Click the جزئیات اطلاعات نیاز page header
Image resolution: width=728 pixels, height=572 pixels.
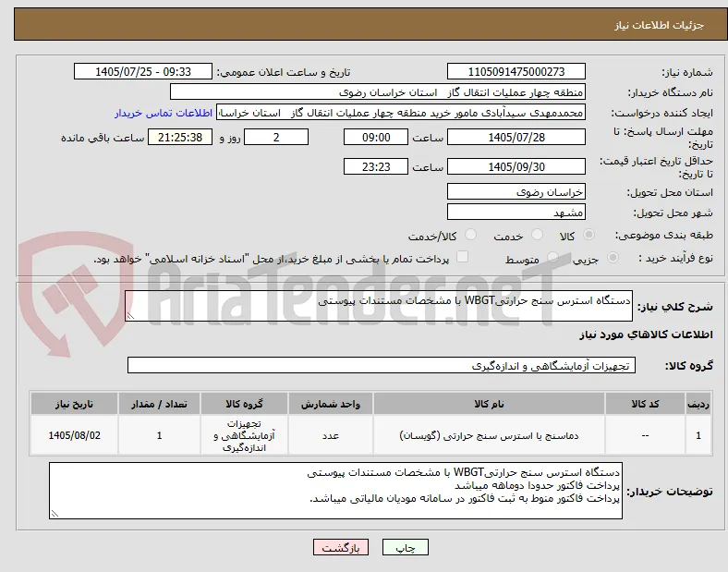[660, 25]
